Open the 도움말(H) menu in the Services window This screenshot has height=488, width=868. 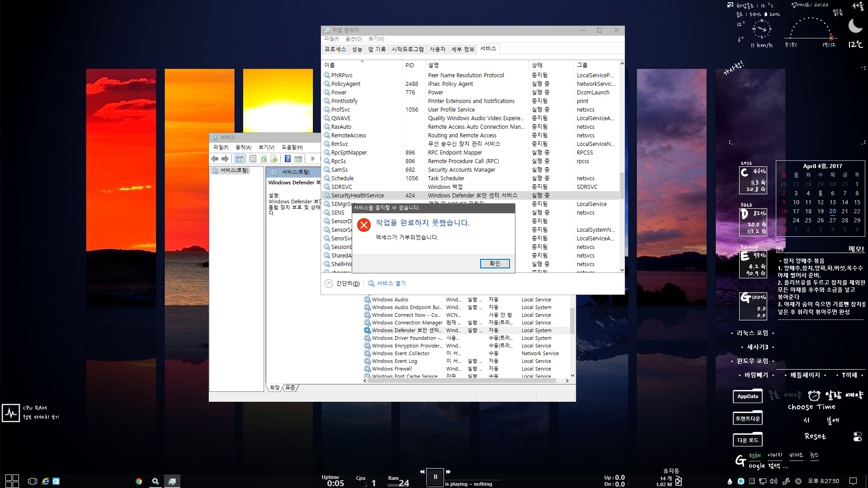[292, 147]
